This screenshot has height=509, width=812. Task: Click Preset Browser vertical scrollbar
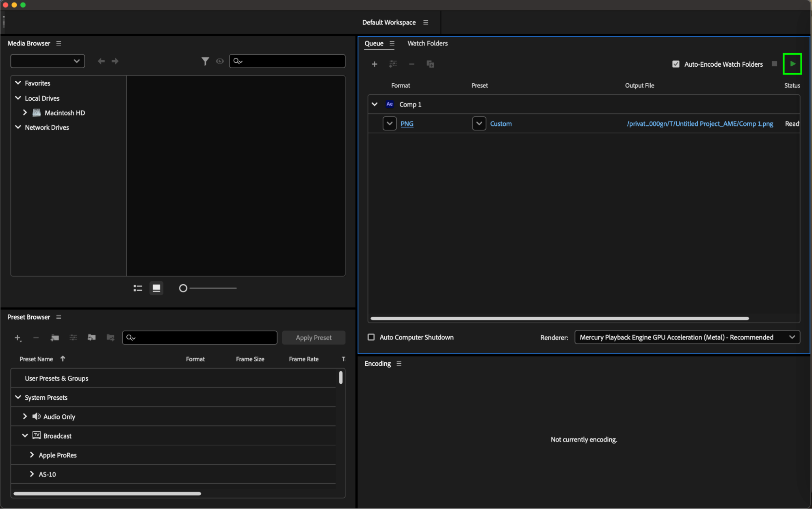(341, 377)
